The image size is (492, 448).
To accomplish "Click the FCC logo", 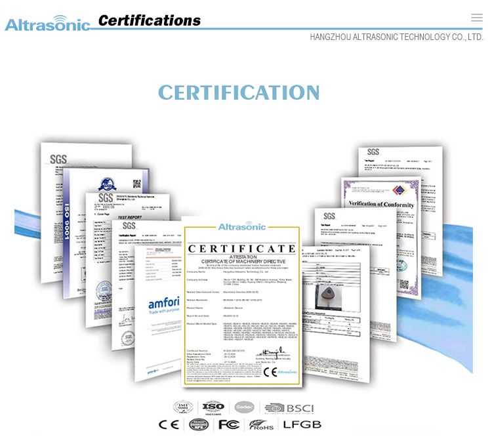I will [229, 425].
